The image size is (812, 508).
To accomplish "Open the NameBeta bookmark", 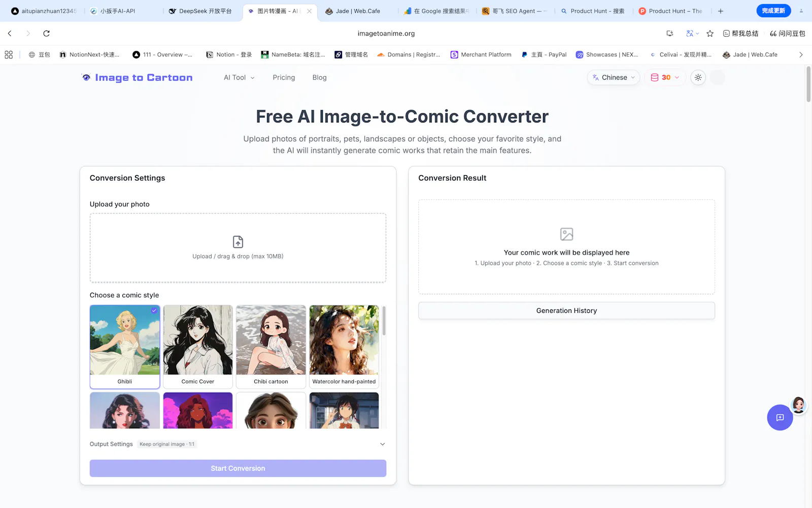I will point(293,55).
